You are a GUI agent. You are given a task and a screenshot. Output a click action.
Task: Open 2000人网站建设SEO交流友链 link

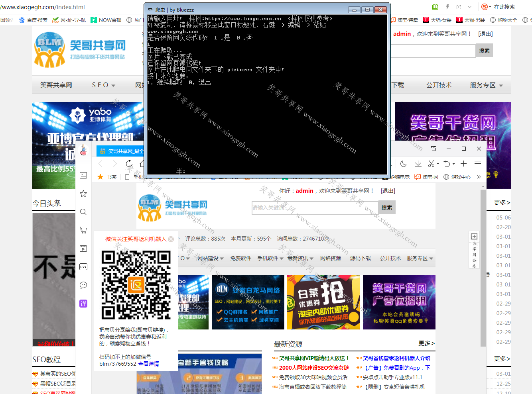[314, 368]
